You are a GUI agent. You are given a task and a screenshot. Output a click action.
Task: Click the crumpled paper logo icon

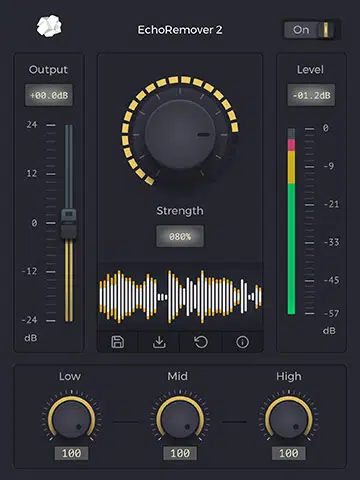click(x=49, y=26)
